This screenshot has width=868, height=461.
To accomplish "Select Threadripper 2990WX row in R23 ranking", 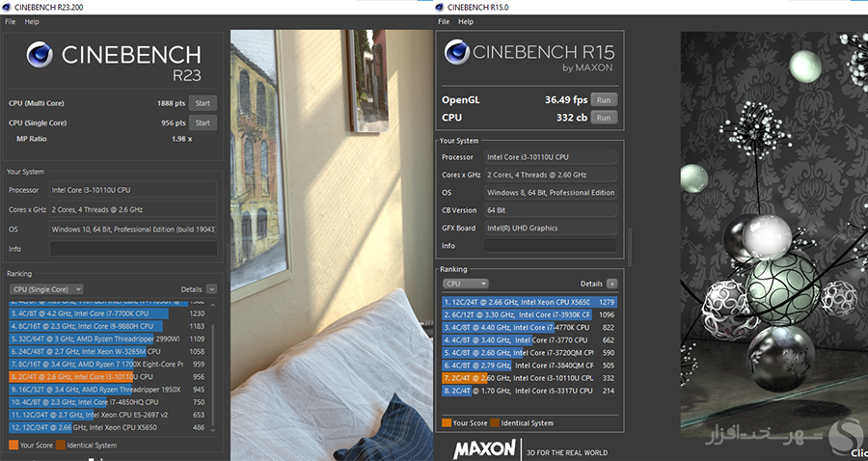I will [108, 339].
